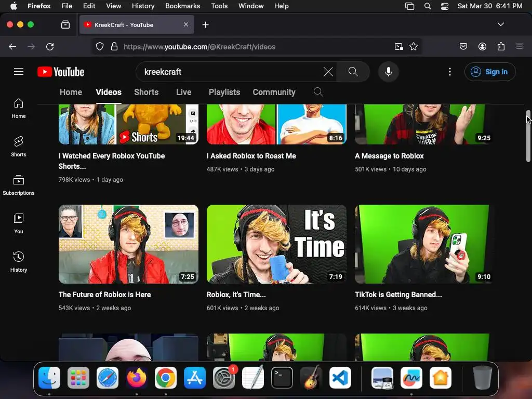Image resolution: width=532 pixels, height=399 pixels.
Task: Click the YouTube logo
Action: [61, 72]
